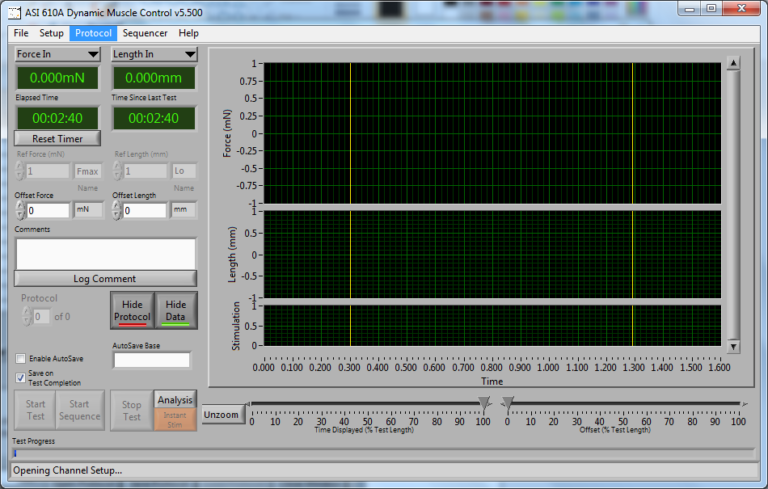Enable the AutoSave checkbox
Image resolution: width=768 pixels, height=489 pixels.
pyautogui.click(x=21, y=358)
